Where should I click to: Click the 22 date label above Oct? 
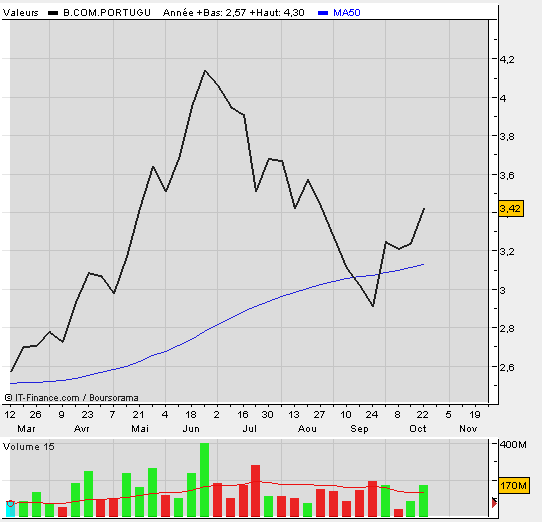click(x=423, y=414)
